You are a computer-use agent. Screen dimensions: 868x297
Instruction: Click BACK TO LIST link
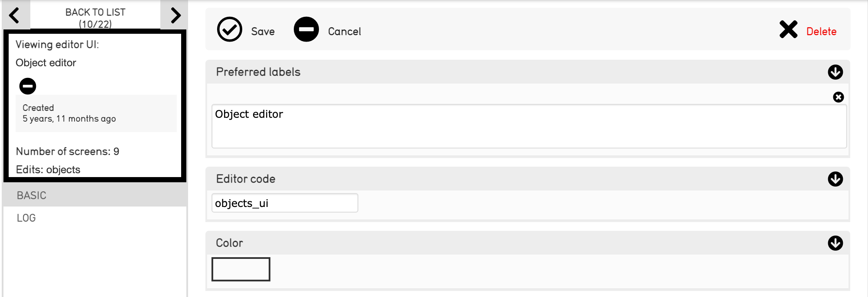95,18
